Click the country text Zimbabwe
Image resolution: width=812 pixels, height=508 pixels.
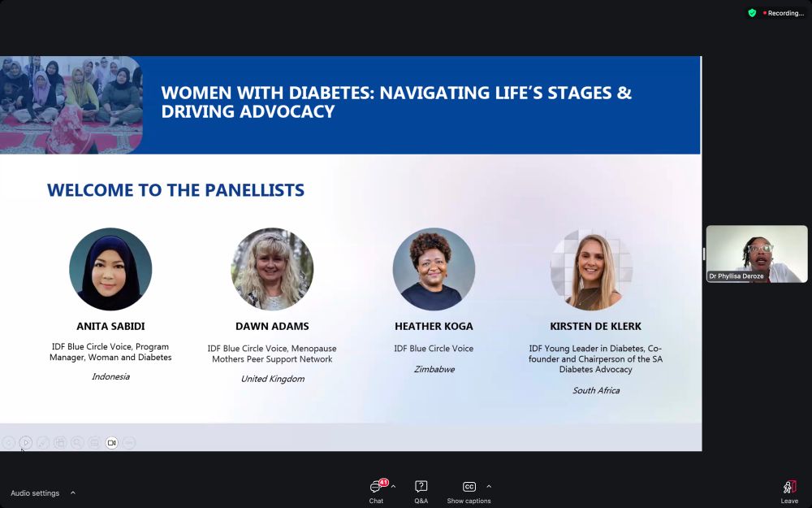(x=434, y=369)
